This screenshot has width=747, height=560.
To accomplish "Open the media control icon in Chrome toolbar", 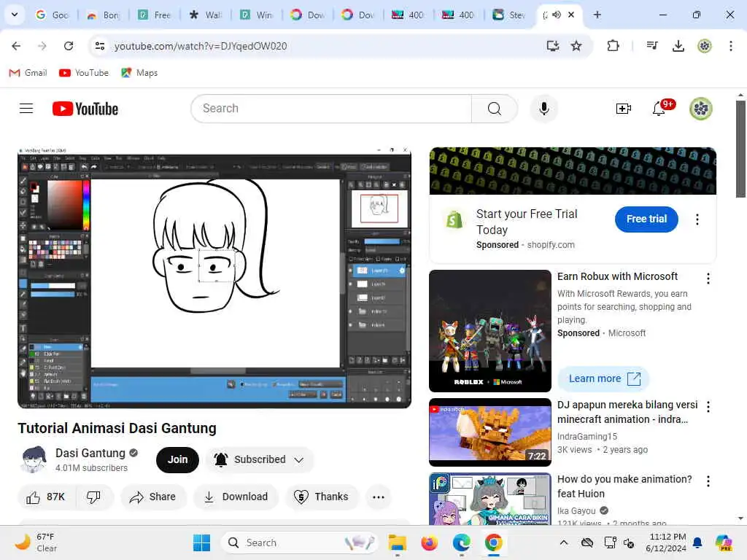I will pos(651,46).
